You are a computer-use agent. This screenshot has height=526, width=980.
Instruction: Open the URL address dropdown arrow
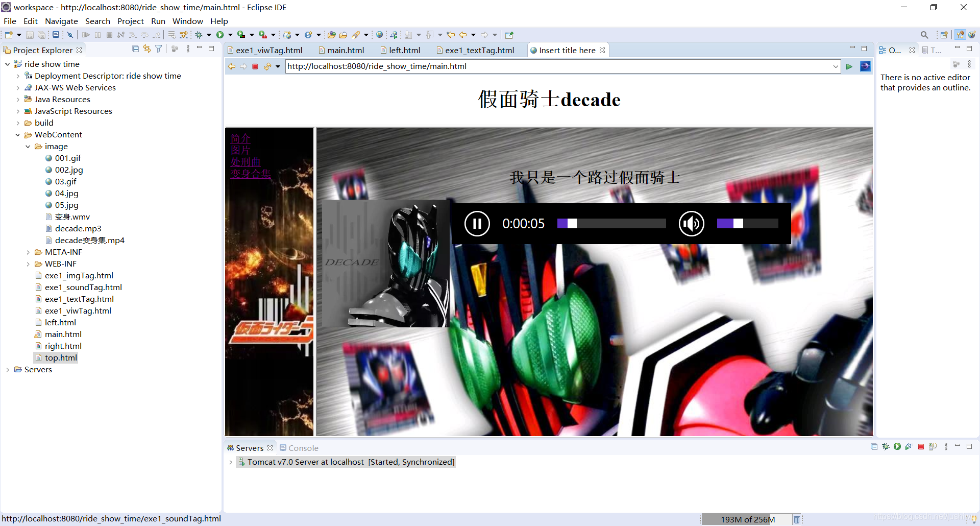tap(836, 66)
